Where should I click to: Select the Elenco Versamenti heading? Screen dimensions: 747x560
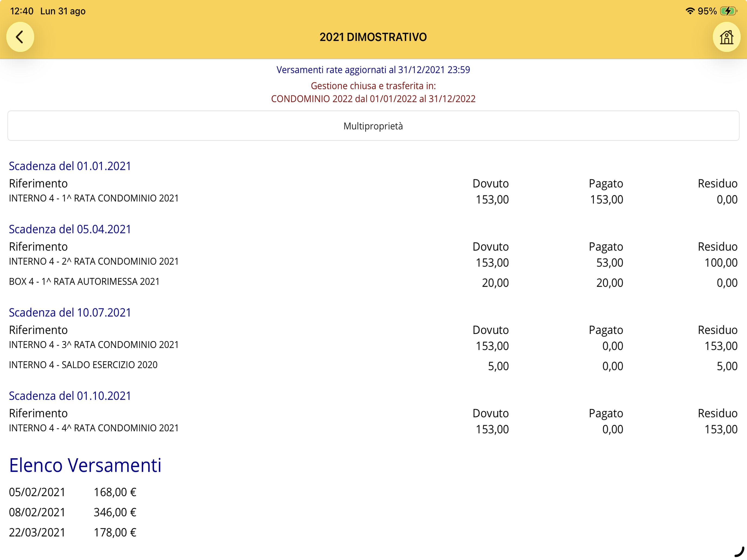[x=85, y=465]
